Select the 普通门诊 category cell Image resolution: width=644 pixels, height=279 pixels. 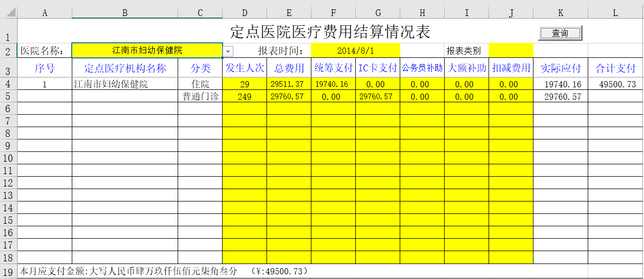click(200, 97)
